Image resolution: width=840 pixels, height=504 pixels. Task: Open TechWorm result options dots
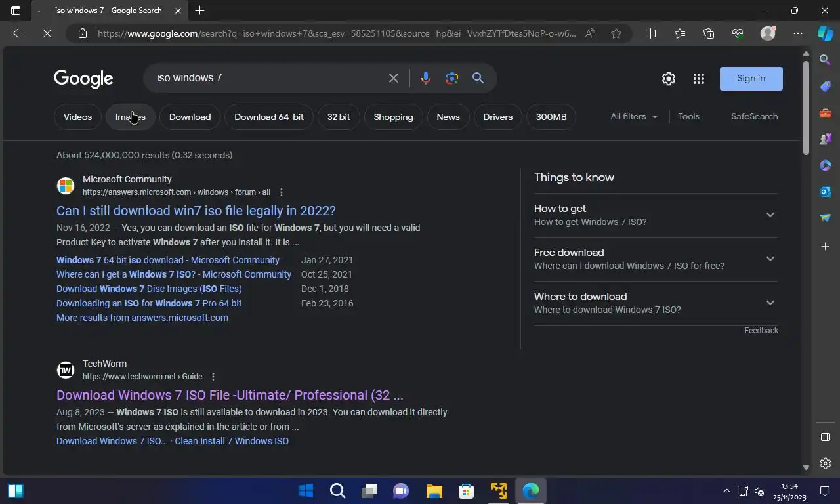(213, 377)
